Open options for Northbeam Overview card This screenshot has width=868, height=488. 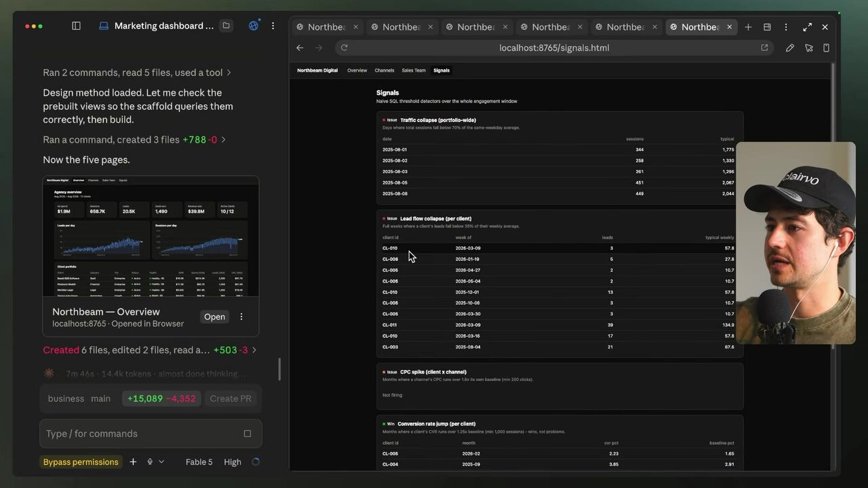[x=241, y=317]
